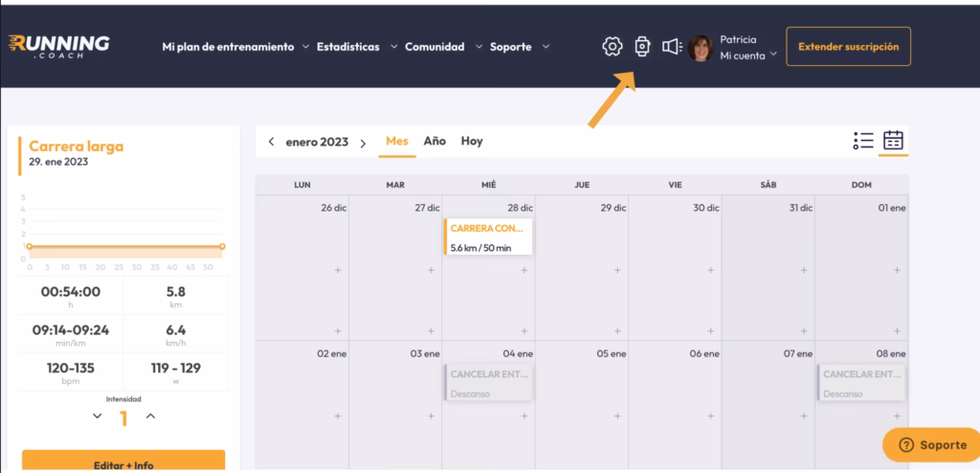Decrease intensity with down chevron

(97, 417)
